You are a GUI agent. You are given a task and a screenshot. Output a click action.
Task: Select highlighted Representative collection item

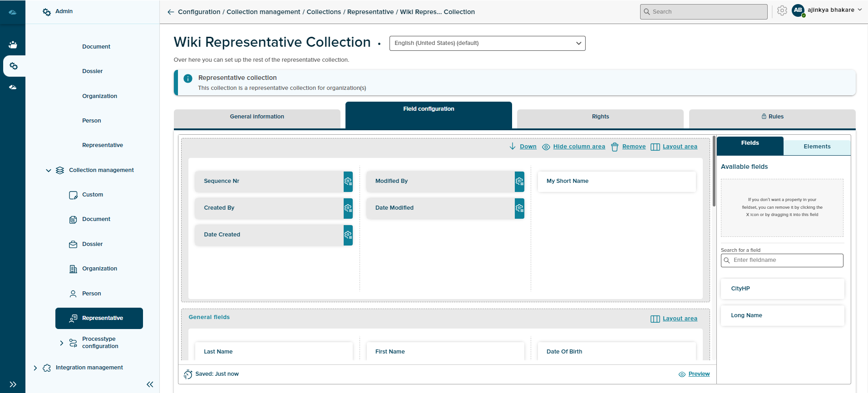tap(99, 318)
